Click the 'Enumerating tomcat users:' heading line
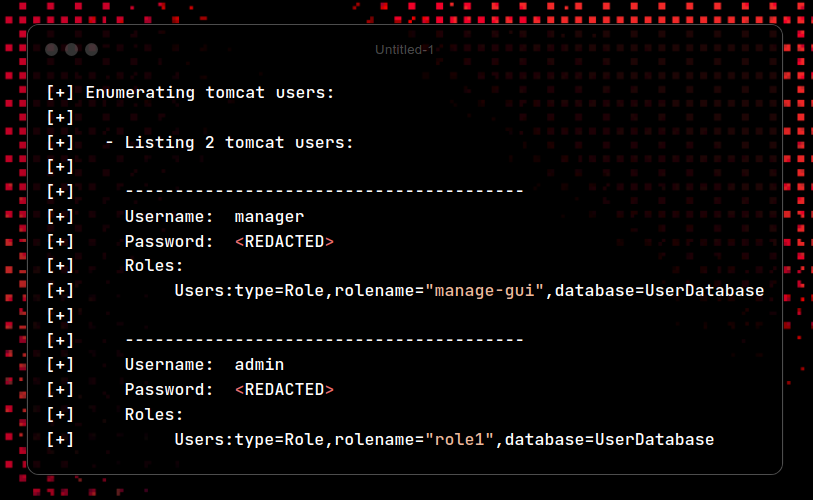This screenshot has width=813, height=500. pos(210,93)
